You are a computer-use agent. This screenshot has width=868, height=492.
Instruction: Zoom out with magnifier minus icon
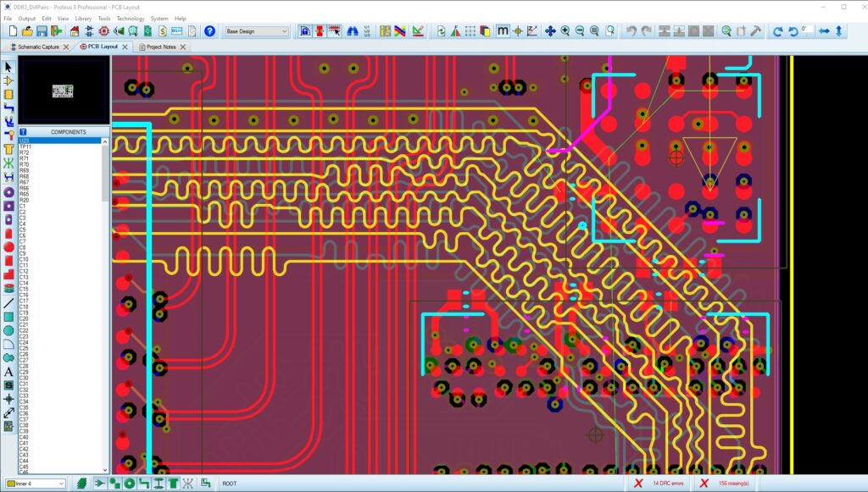tap(580, 31)
